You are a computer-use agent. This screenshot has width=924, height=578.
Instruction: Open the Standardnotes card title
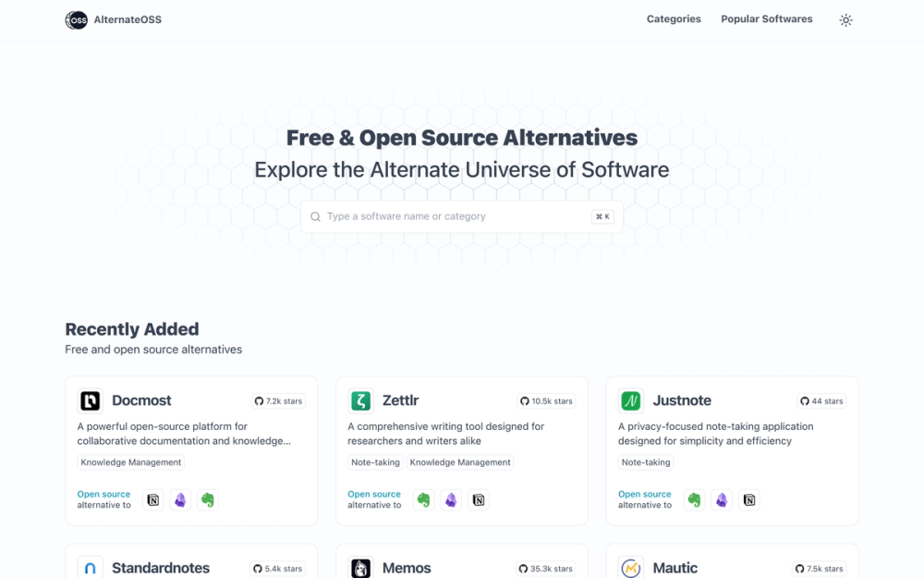coord(161,568)
